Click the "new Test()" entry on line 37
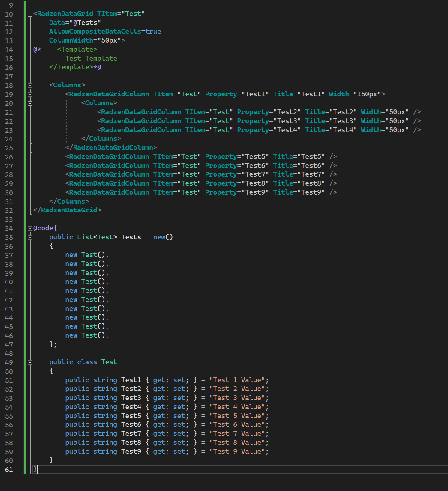The image size is (448, 491). pos(85,255)
